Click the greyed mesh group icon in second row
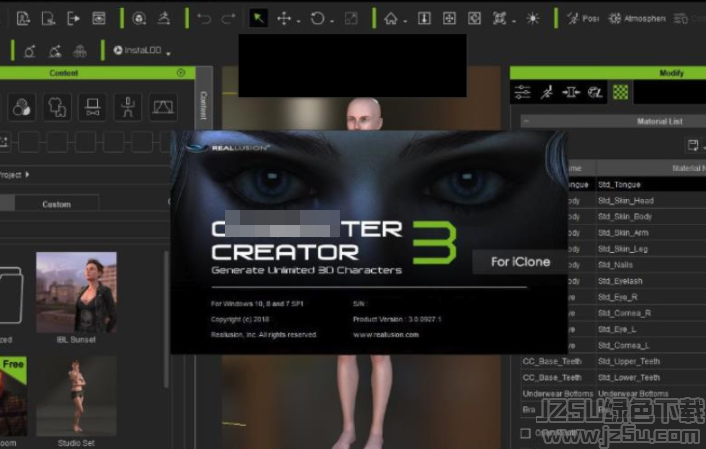706x449 pixels. pos(80,51)
